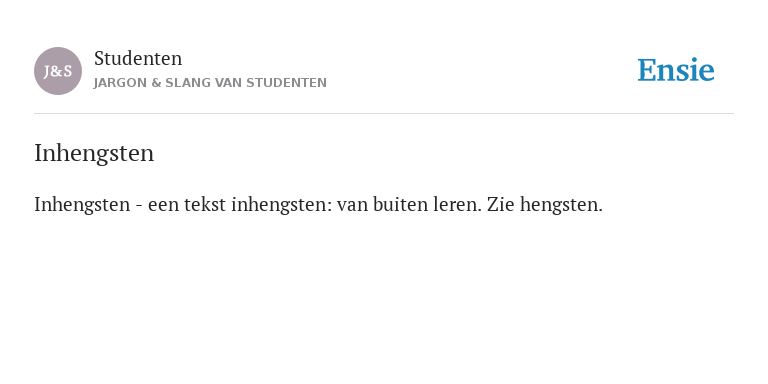Click the word 'tekst' in the definition
The height and width of the screenshot is (384, 768).
click(x=205, y=204)
